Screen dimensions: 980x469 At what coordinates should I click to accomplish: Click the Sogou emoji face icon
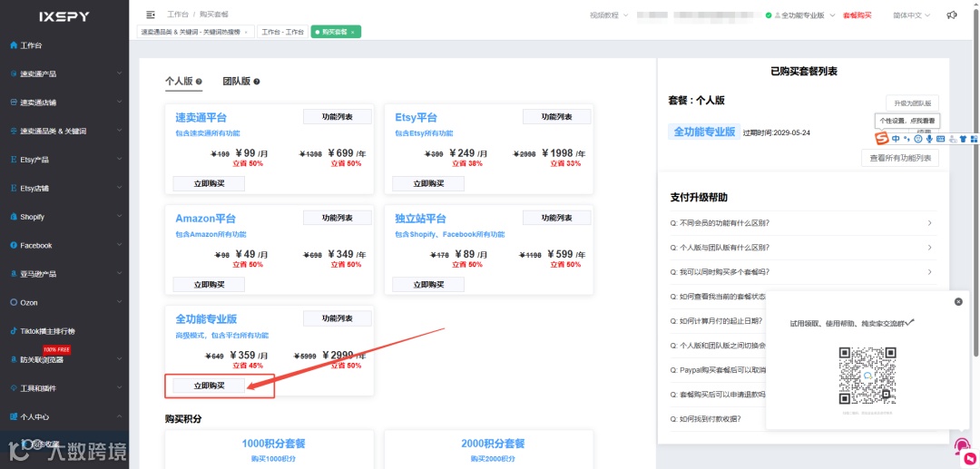pyautogui.click(x=918, y=139)
